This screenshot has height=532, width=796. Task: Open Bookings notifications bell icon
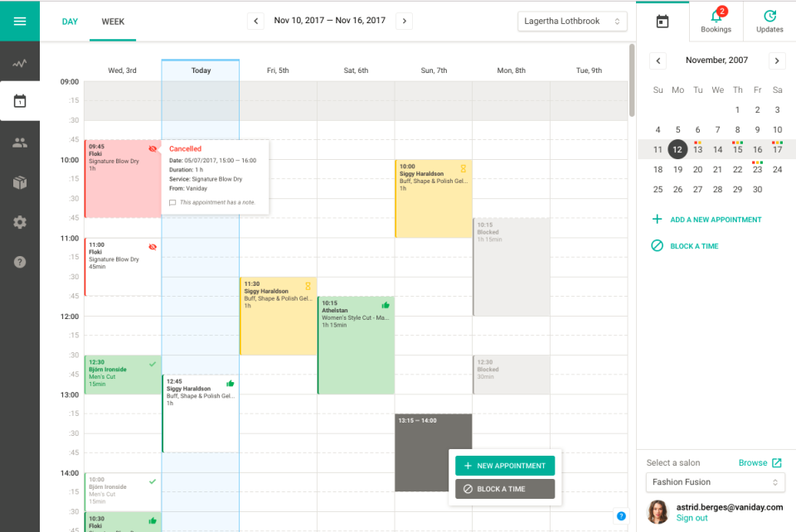(715, 17)
